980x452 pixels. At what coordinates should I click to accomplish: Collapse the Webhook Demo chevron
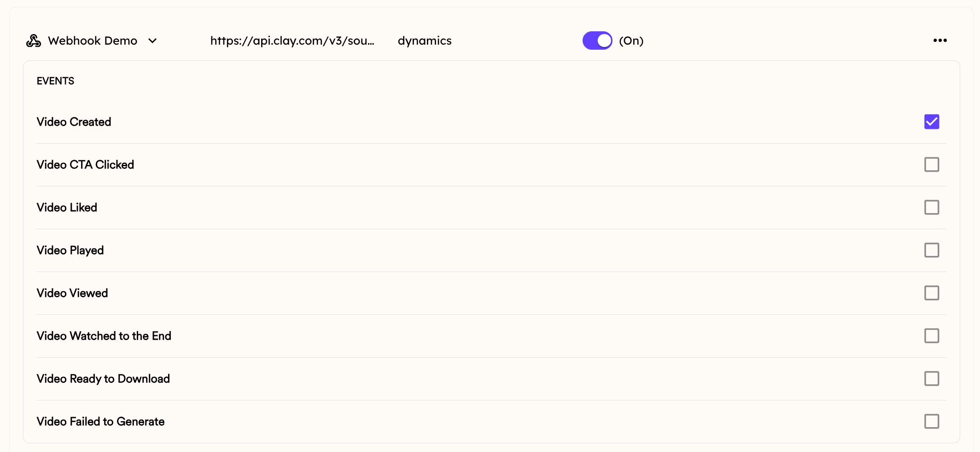point(152,41)
